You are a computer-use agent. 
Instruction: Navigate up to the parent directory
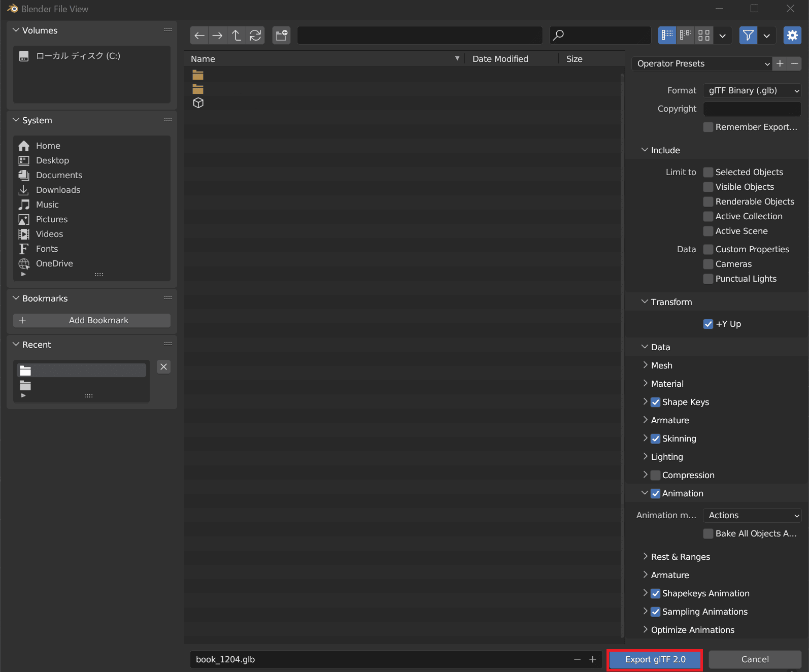[x=237, y=36]
